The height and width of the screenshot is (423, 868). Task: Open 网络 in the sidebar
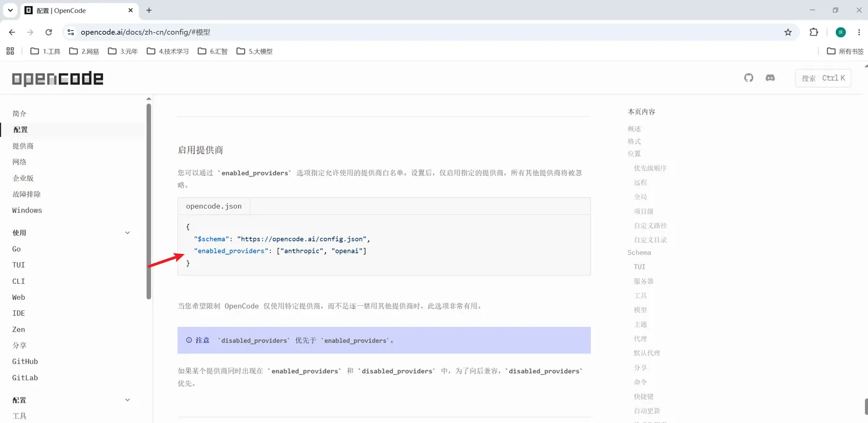[x=19, y=162]
